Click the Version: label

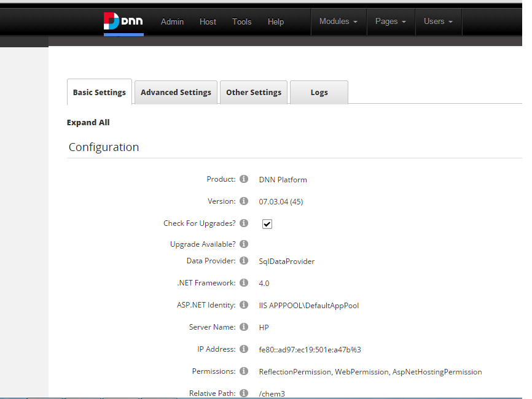222,201
